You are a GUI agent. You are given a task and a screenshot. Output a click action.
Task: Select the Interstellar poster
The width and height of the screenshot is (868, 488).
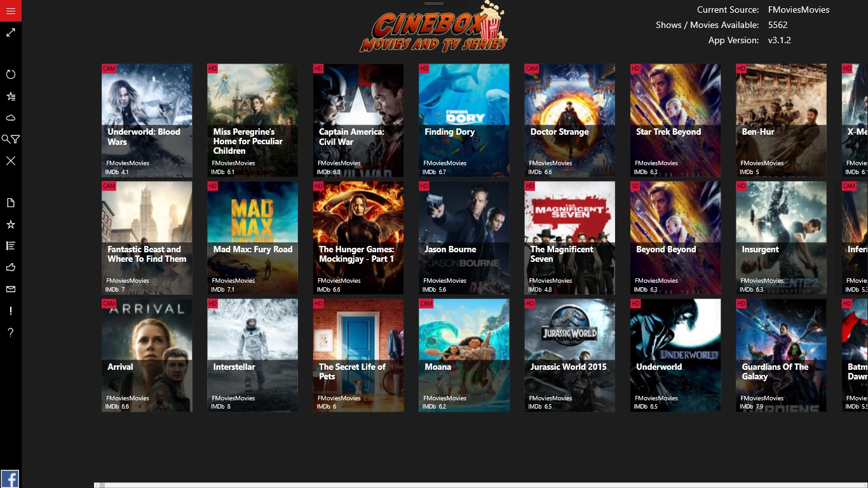[x=252, y=355]
